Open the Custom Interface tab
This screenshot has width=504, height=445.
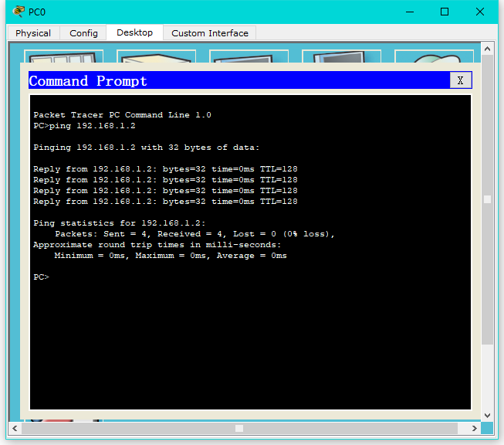pyautogui.click(x=210, y=33)
